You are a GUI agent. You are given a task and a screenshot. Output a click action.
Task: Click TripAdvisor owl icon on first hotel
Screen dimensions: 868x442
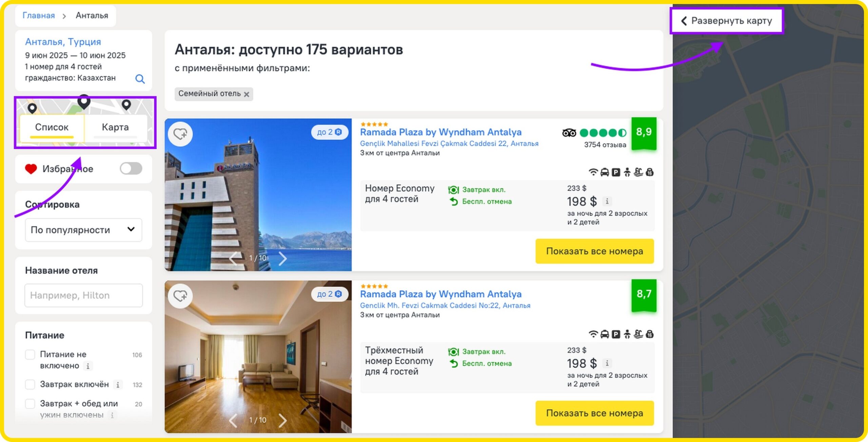[569, 133]
